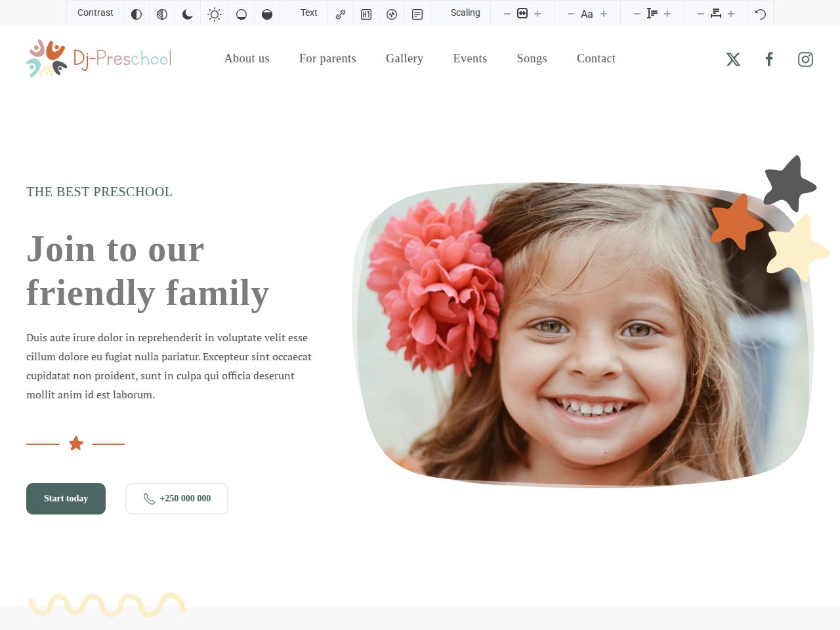This screenshot has width=840, height=630.
Task: Toggle heading highlight H1 icon
Action: [x=366, y=14]
